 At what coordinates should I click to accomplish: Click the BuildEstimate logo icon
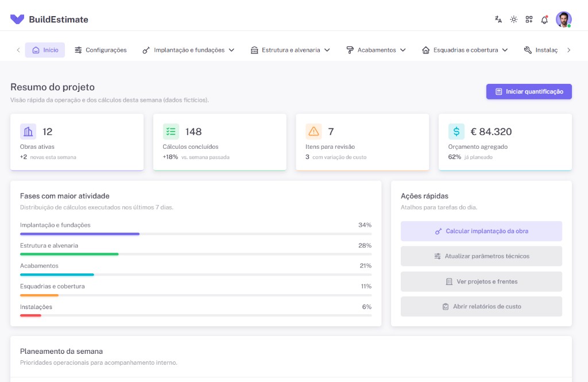(17, 20)
